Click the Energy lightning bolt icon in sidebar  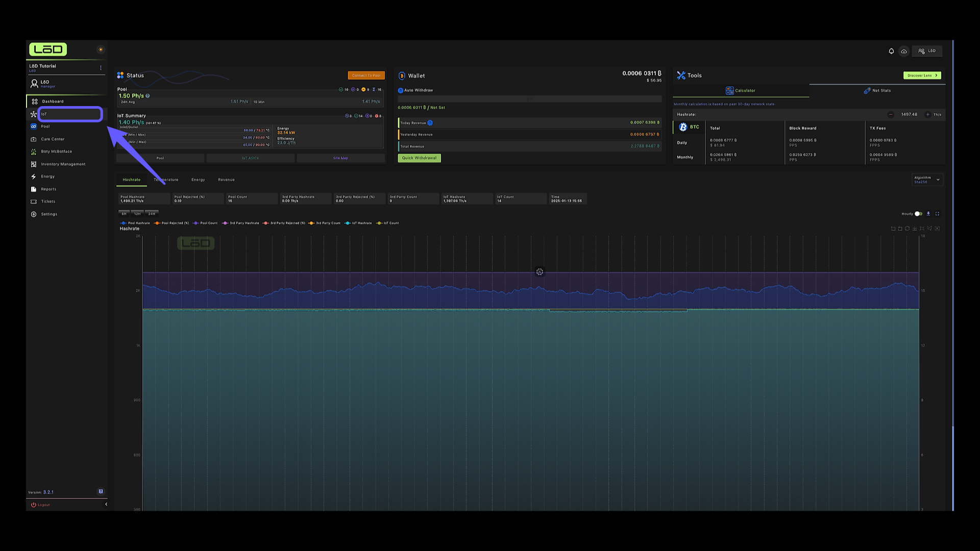pos(34,177)
